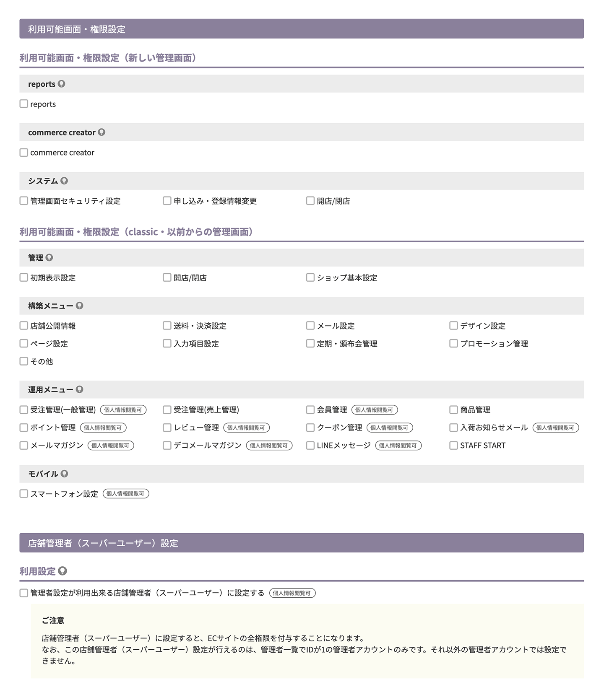Click the help icon beside システム heading
The width and height of the screenshot is (604, 700).
click(64, 181)
